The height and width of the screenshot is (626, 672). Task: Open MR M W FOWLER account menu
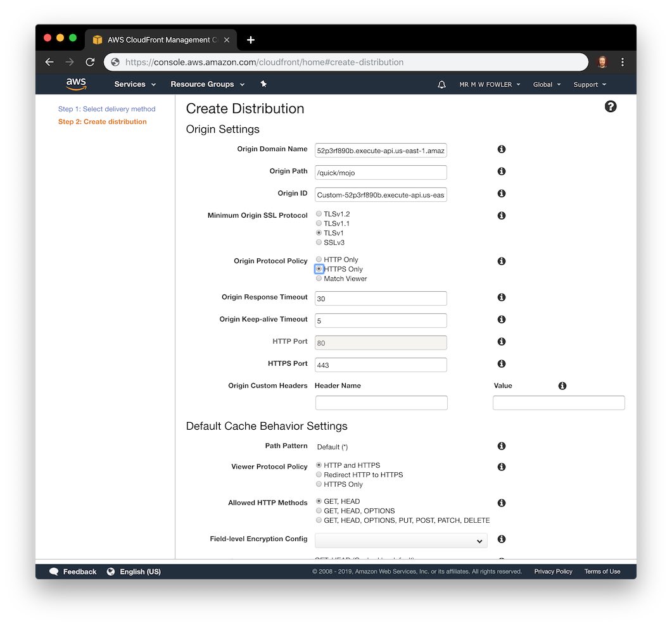490,85
